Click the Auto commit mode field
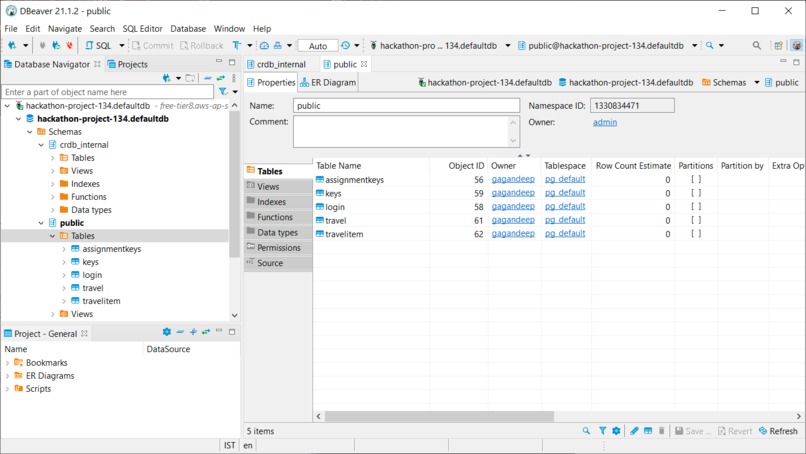Image resolution: width=806 pixels, height=454 pixels. (318, 46)
